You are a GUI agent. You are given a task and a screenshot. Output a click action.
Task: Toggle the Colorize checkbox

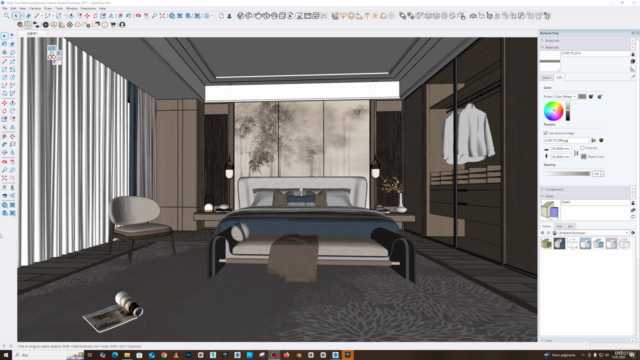click(582, 148)
